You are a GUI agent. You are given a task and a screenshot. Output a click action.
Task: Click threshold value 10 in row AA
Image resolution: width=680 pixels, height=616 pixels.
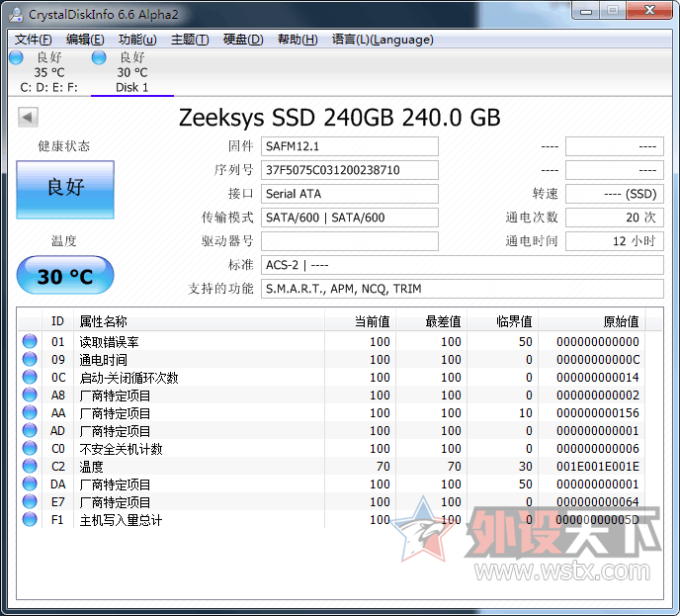[x=526, y=413]
